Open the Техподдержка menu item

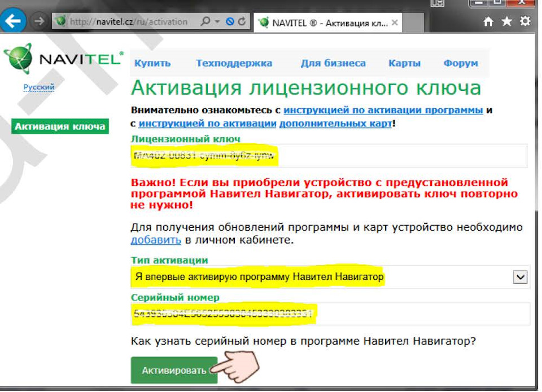point(234,63)
